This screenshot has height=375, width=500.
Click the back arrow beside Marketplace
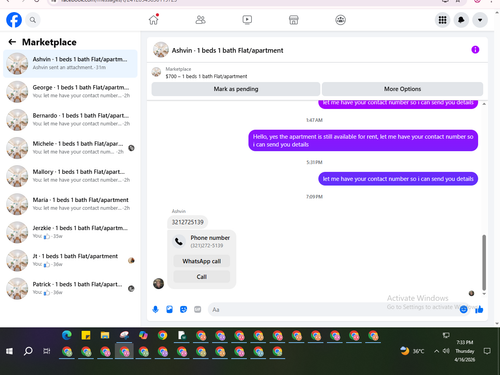click(12, 42)
